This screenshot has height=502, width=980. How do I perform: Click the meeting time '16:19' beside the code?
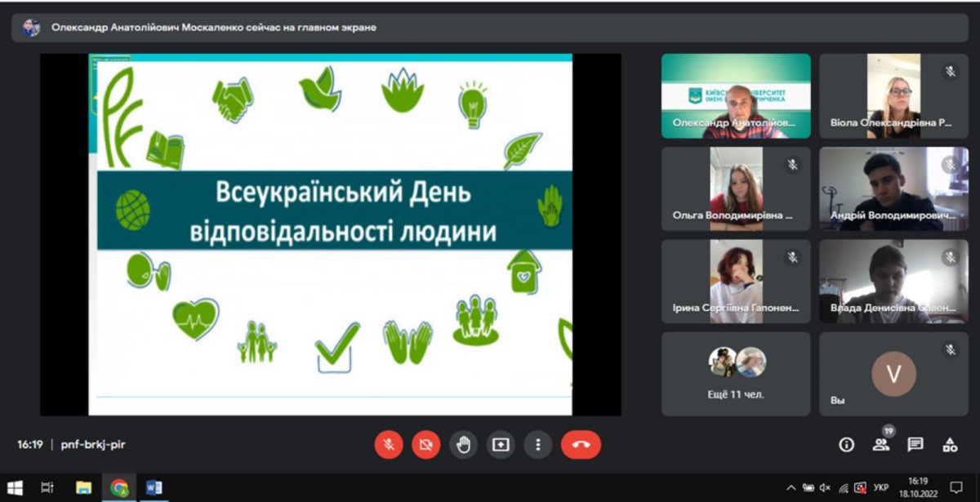[x=30, y=445]
